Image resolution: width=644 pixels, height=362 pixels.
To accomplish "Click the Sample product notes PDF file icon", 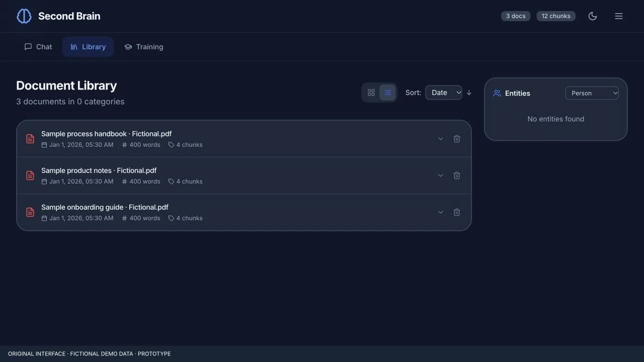I will [30, 175].
